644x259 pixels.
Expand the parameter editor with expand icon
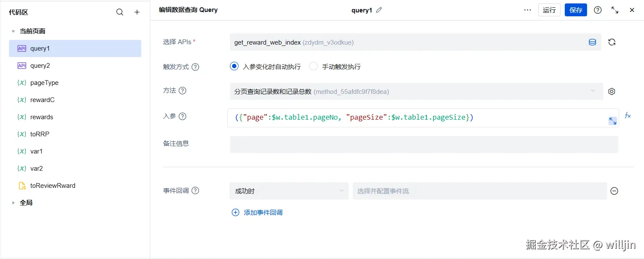pos(613,121)
